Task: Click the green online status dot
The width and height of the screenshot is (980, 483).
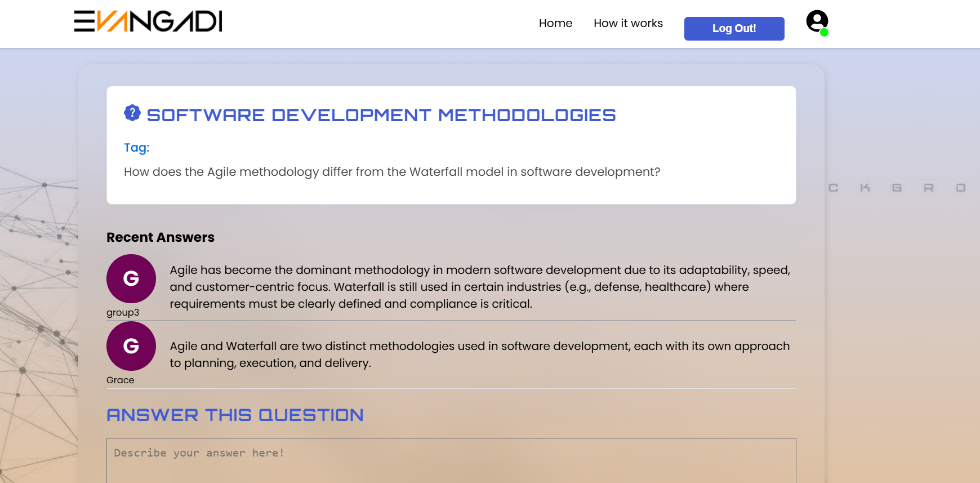Action: point(824,33)
